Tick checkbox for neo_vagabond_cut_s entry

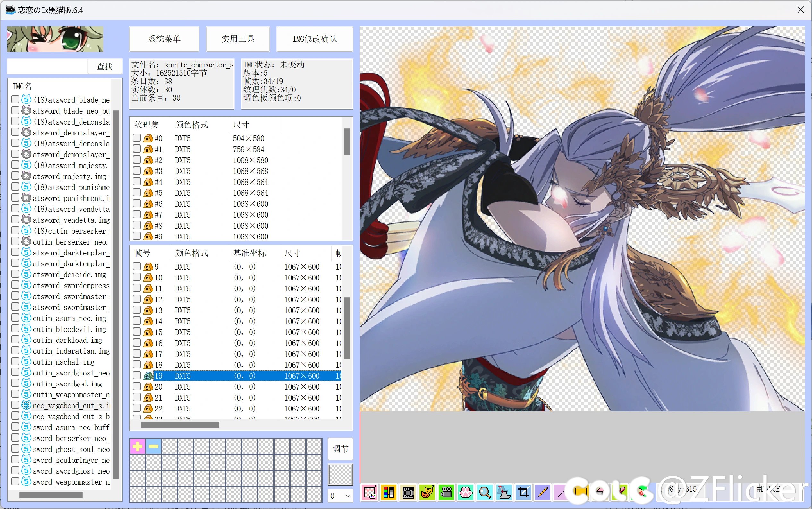pos(15,405)
